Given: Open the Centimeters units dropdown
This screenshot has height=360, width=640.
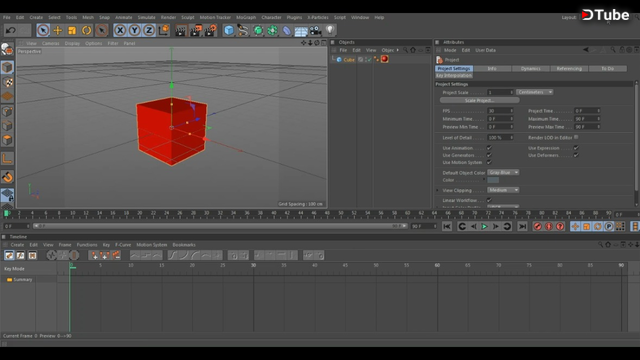Looking at the screenshot, I should coord(534,92).
